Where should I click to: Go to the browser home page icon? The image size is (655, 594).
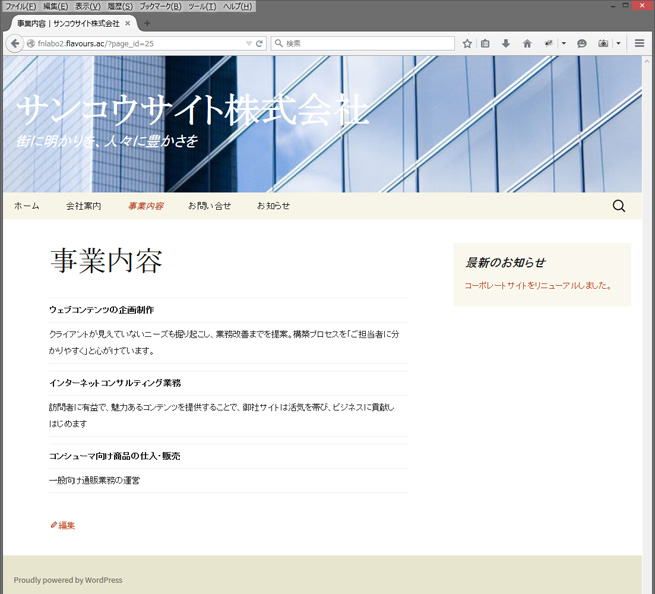pos(526,44)
